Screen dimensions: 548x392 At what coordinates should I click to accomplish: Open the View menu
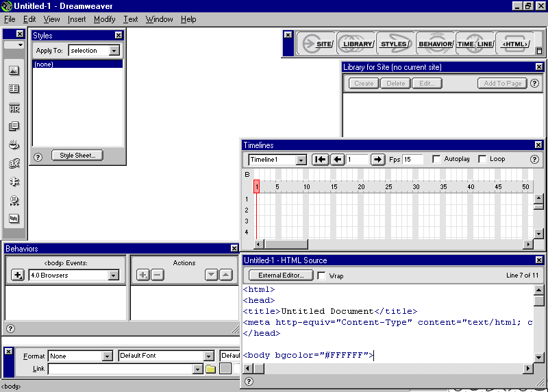pyautogui.click(x=51, y=19)
